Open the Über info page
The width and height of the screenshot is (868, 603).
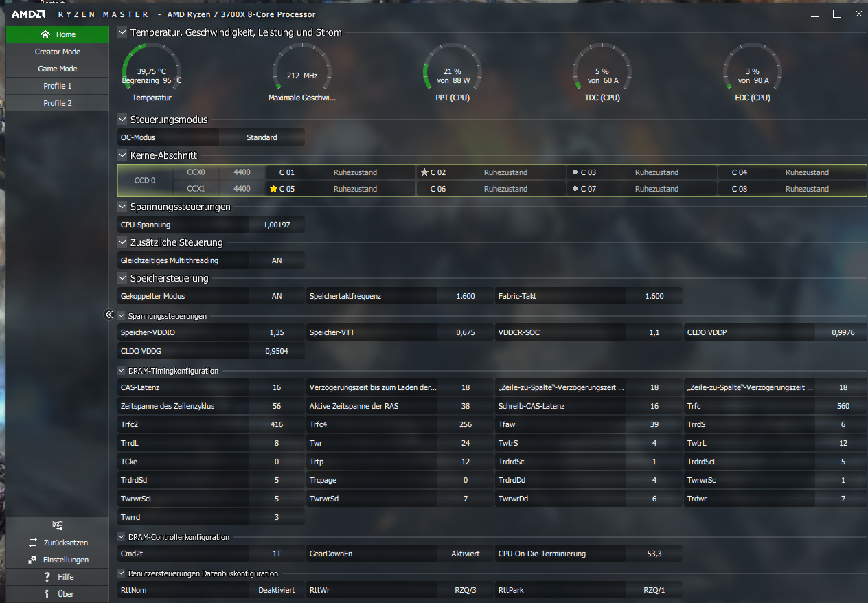58,594
